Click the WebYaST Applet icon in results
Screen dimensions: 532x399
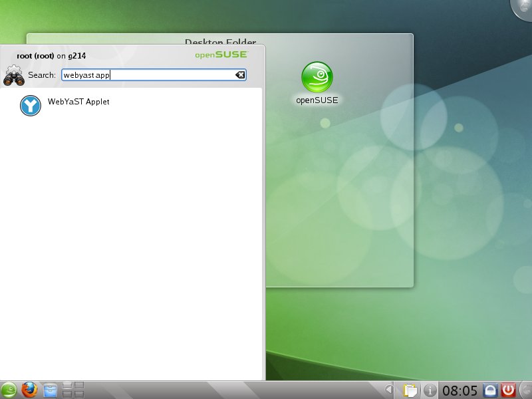coord(31,105)
